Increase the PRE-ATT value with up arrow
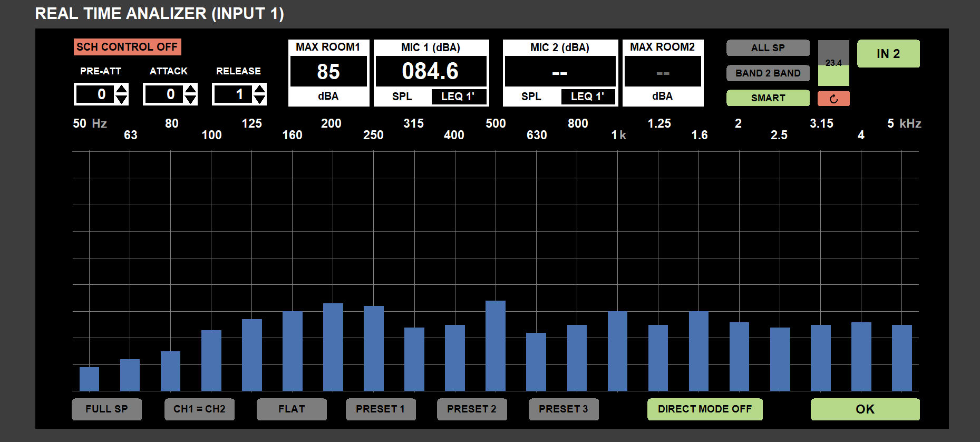Screen dimensions: 980x442 [x=122, y=89]
